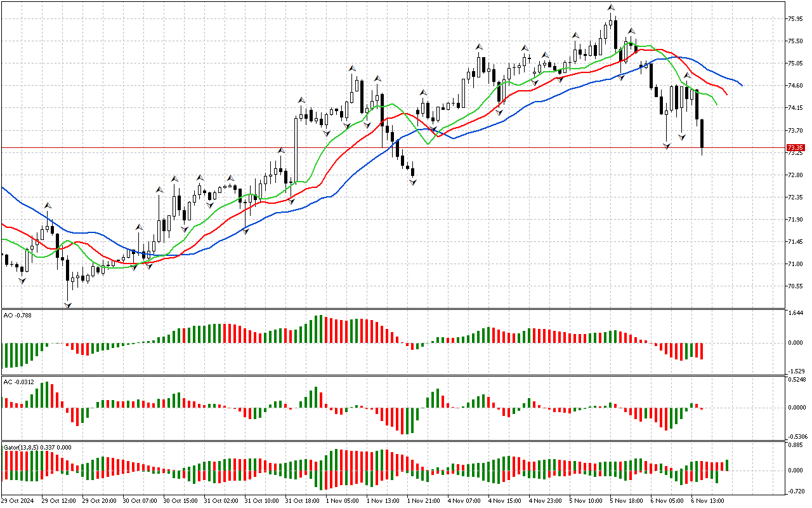This screenshot has width=812, height=508.
Task: Click the 70.55 price scale label
Action: pyautogui.click(x=796, y=286)
